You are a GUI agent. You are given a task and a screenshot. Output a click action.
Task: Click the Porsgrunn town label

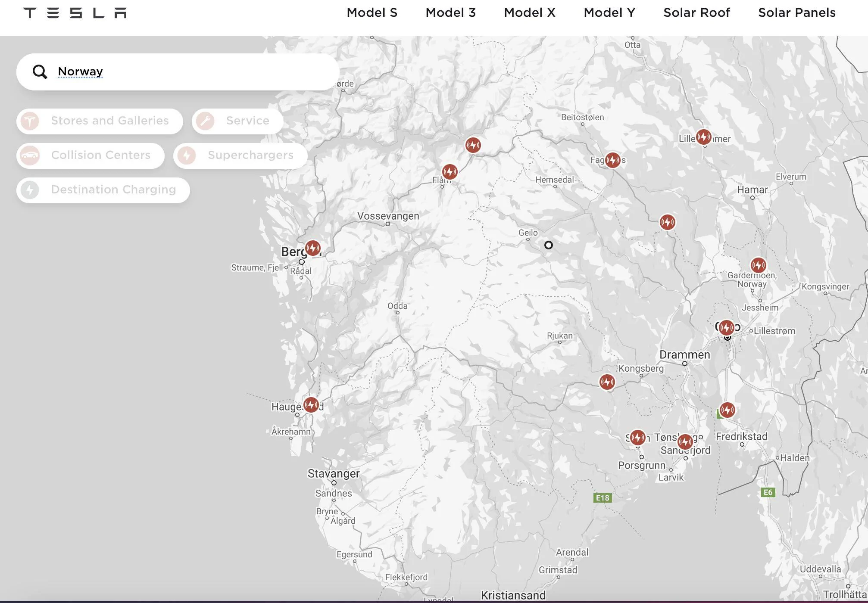coord(642,466)
